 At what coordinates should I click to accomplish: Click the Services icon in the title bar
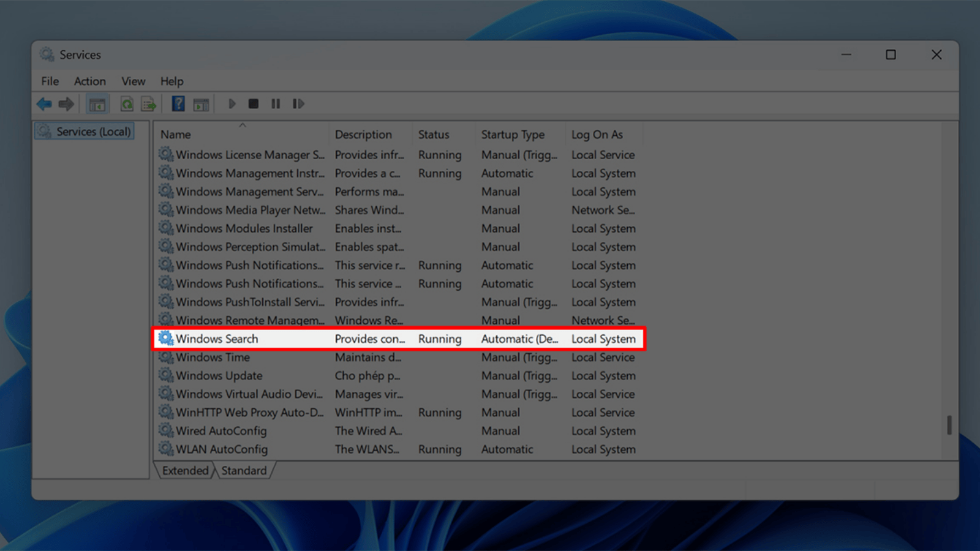click(x=47, y=54)
